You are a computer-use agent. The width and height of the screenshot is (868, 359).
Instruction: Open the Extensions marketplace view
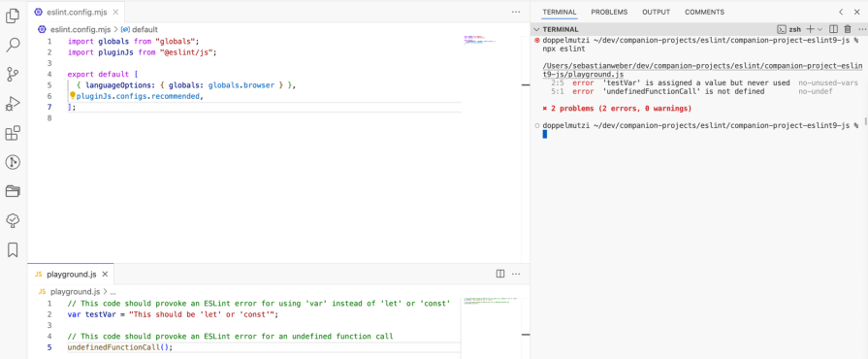tap(13, 133)
